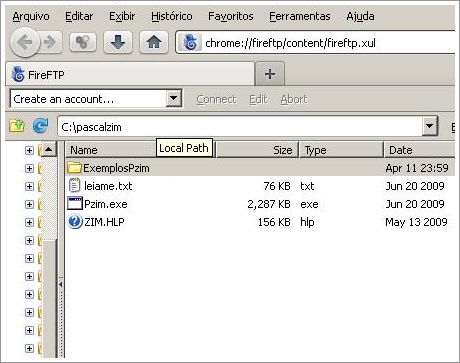
Task: Switch to the FireFTP tab
Action: point(130,74)
